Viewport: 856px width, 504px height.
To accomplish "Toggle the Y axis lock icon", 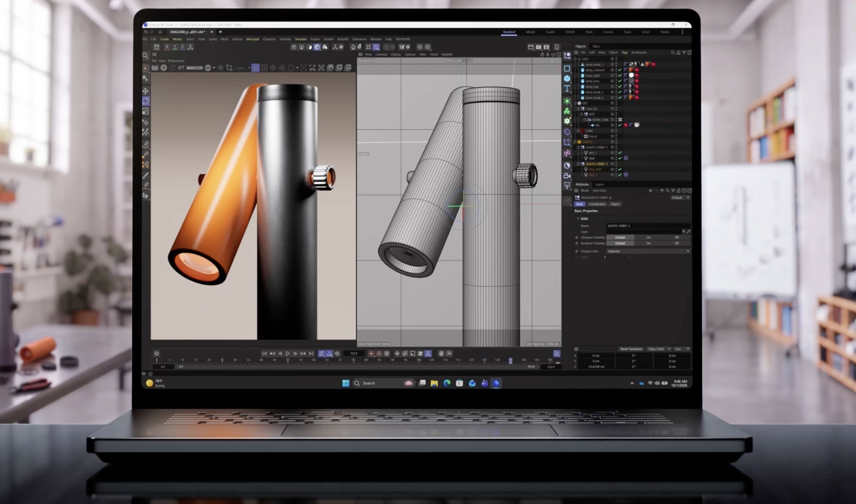I will [175, 47].
